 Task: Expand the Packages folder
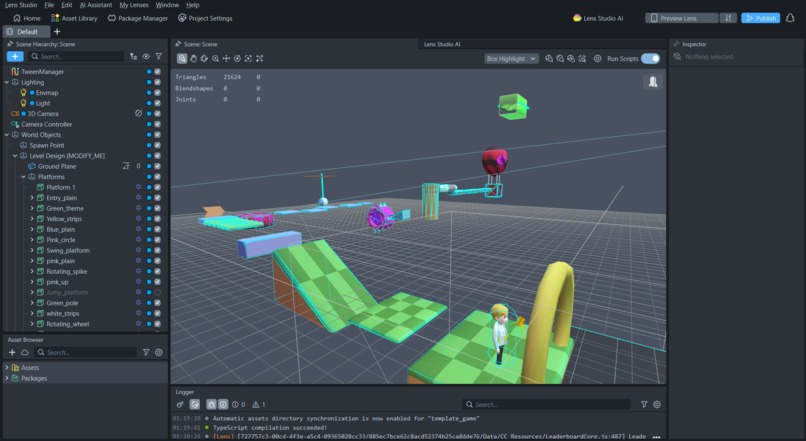click(7, 378)
